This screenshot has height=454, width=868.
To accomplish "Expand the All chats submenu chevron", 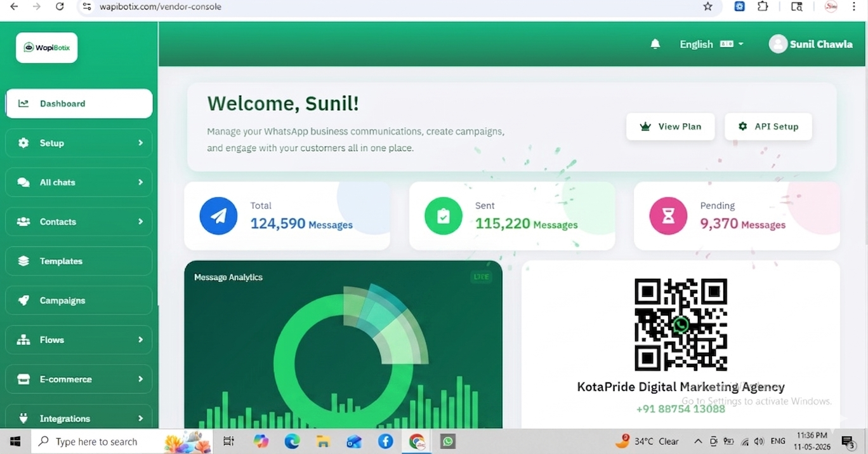I will tap(141, 182).
